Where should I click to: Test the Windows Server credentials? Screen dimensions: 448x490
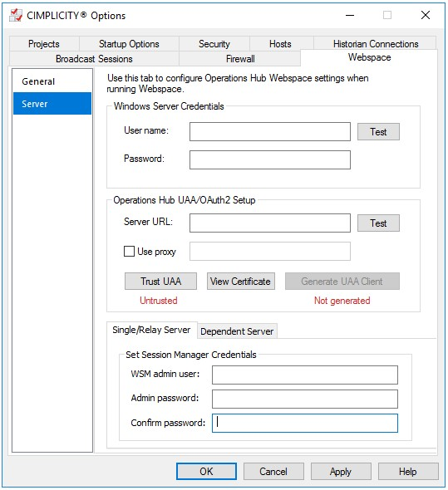coord(378,131)
